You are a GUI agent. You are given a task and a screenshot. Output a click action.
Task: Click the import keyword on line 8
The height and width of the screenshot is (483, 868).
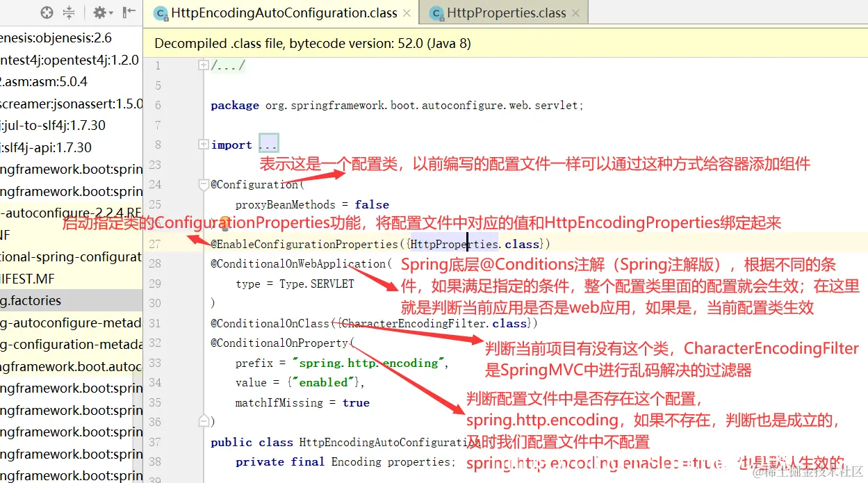[231, 145]
